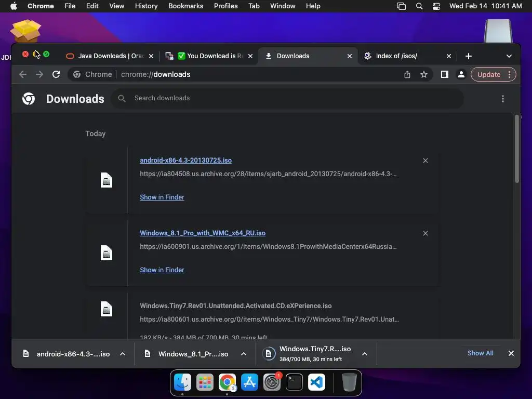Remove android-x86-4.3 entry from list

[x=425, y=161]
